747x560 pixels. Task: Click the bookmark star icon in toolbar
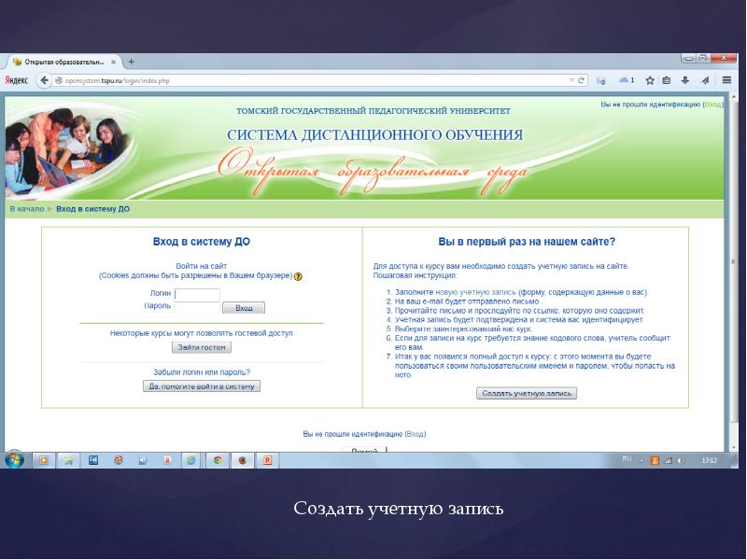pos(650,80)
